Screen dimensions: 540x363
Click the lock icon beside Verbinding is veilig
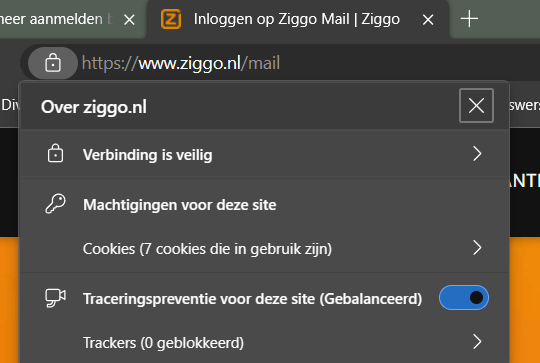(x=55, y=154)
